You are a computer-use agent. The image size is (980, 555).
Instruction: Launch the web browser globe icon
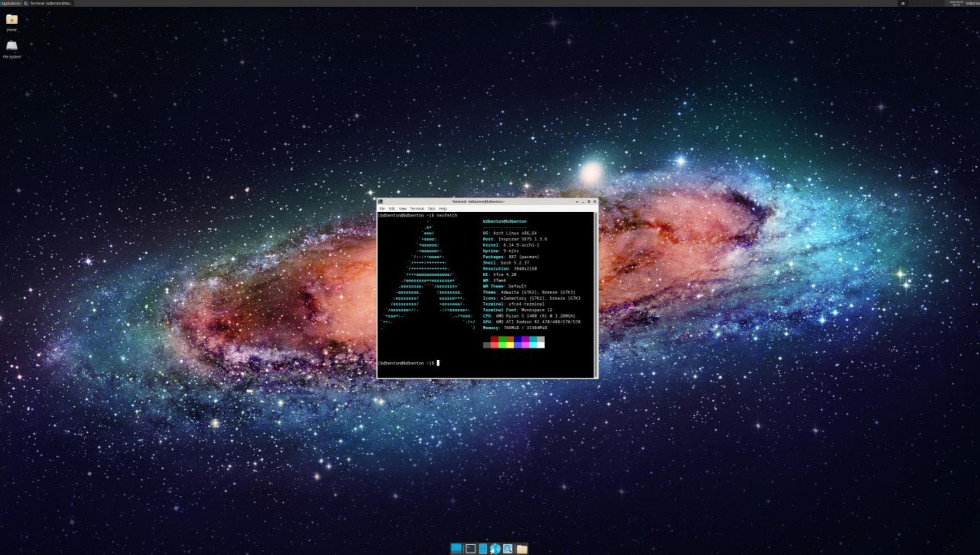tap(495, 548)
